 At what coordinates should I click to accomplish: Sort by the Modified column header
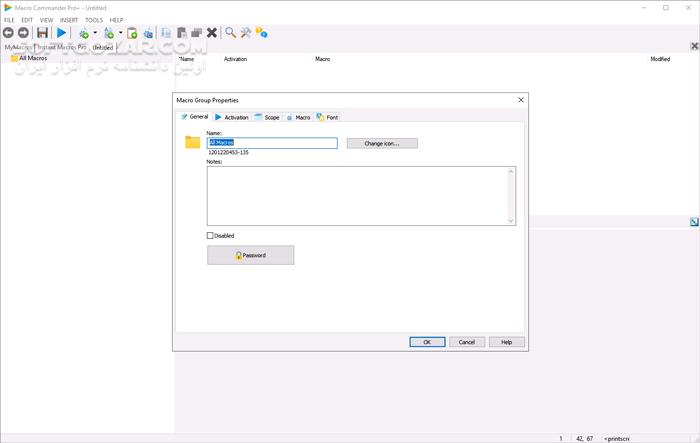(x=660, y=59)
